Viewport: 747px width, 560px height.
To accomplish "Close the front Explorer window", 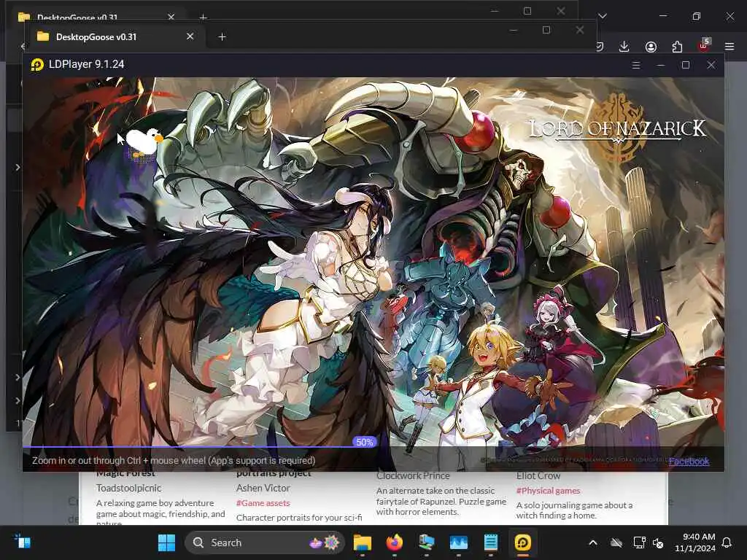I will [x=580, y=30].
